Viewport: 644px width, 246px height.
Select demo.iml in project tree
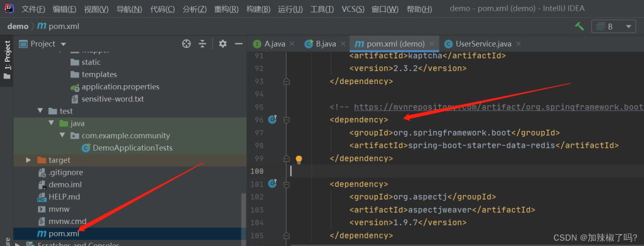point(60,185)
